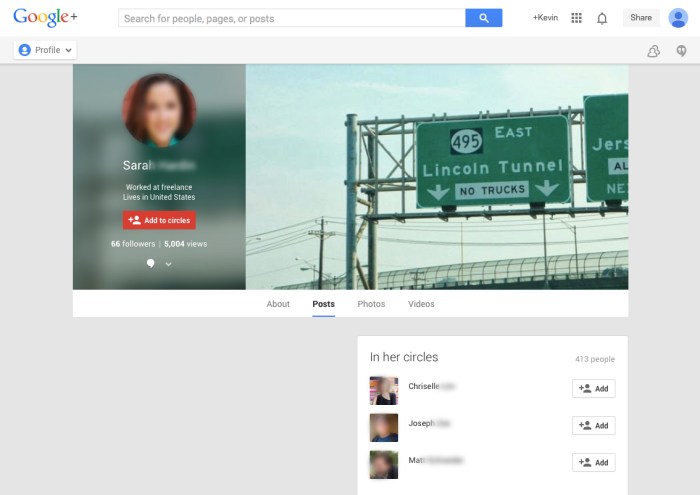Click the Google+ logo
Screen dimensions: 700x495
coord(45,18)
